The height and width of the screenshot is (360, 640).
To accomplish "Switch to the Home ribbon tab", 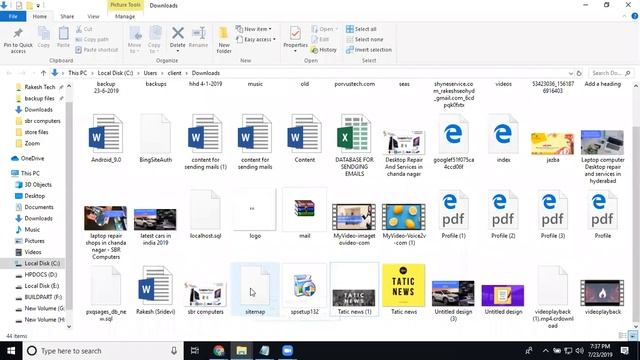I will (40, 16).
